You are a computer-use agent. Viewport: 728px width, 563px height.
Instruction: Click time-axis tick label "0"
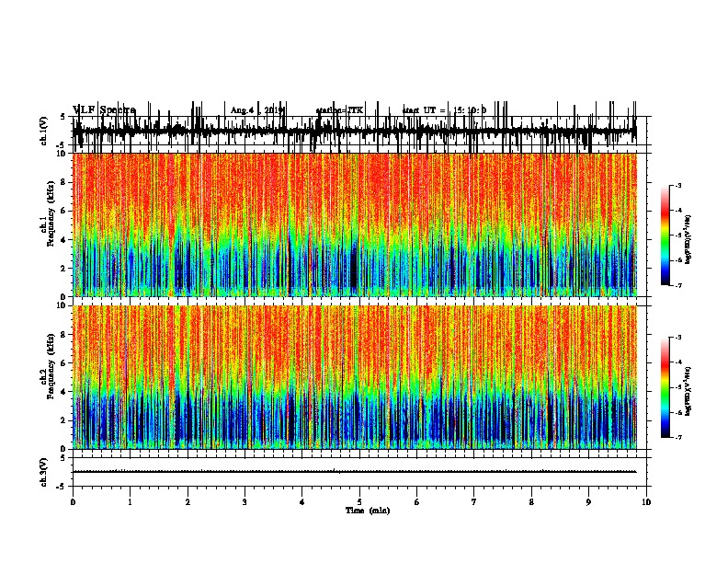73,502
